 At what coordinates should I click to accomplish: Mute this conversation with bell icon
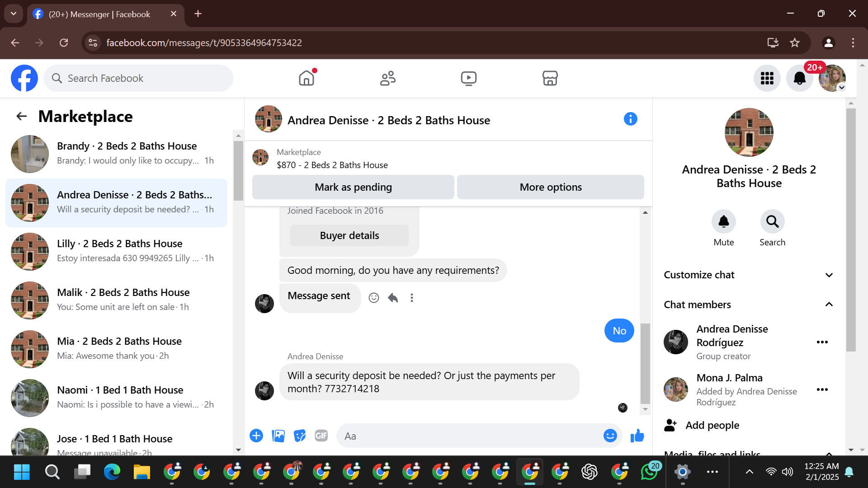pyautogui.click(x=724, y=221)
